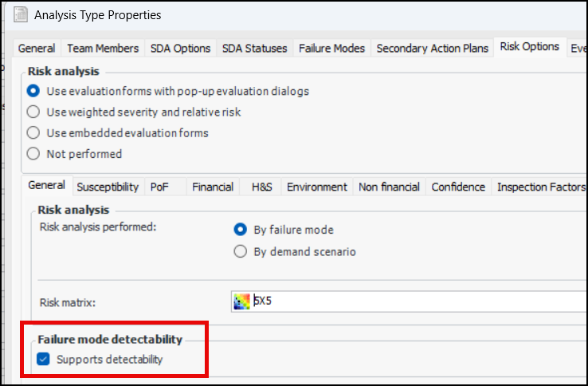
Task: Choose By demand scenario option
Action: [240, 251]
